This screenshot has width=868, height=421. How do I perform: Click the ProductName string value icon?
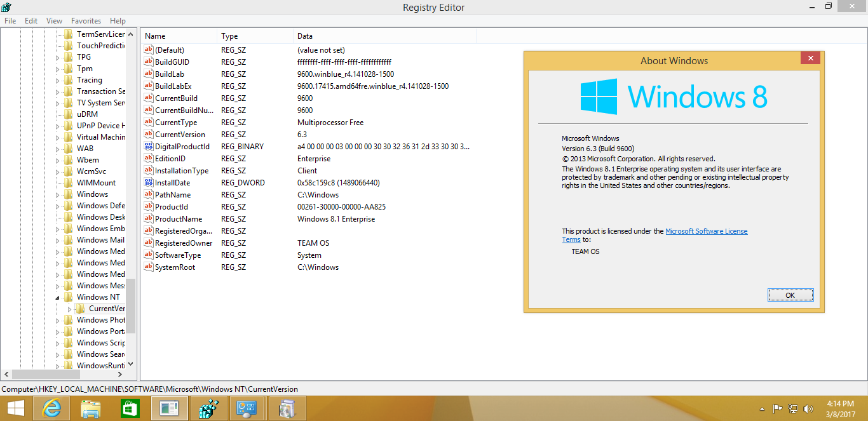click(x=149, y=219)
